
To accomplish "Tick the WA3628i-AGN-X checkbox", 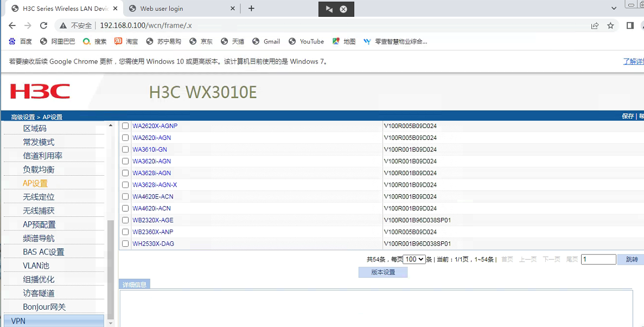I will click(125, 184).
